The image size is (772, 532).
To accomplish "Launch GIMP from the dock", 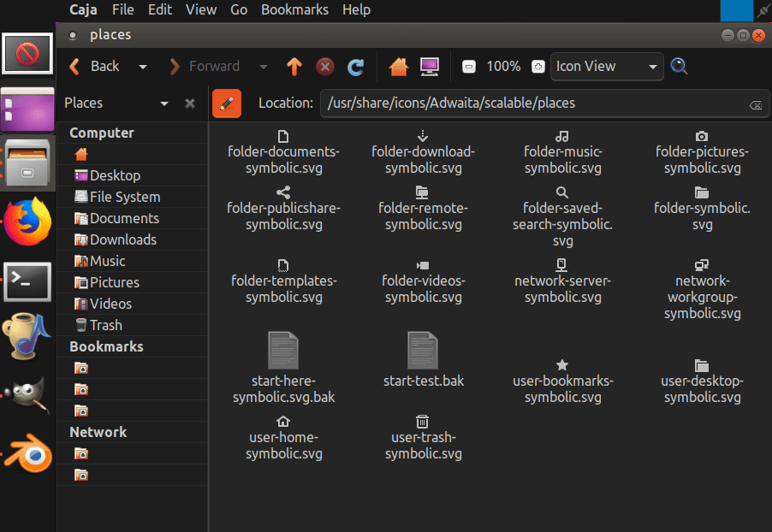I will tap(27, 395).
